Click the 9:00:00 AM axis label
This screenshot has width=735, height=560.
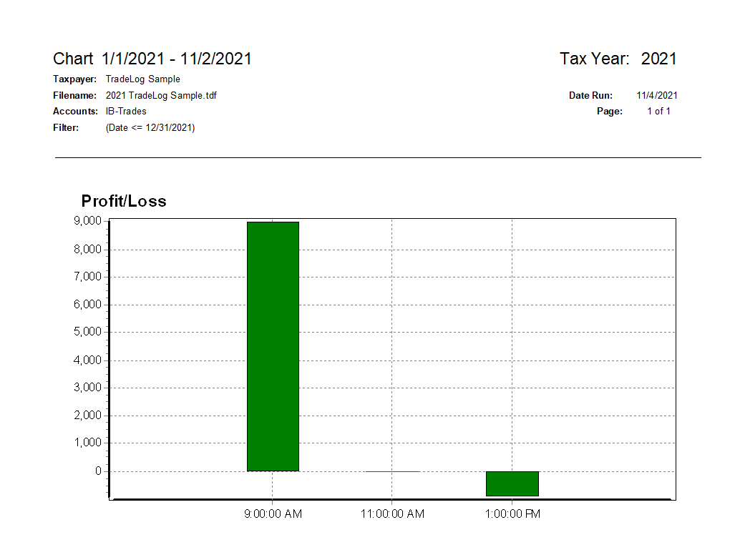pos(273,514)
